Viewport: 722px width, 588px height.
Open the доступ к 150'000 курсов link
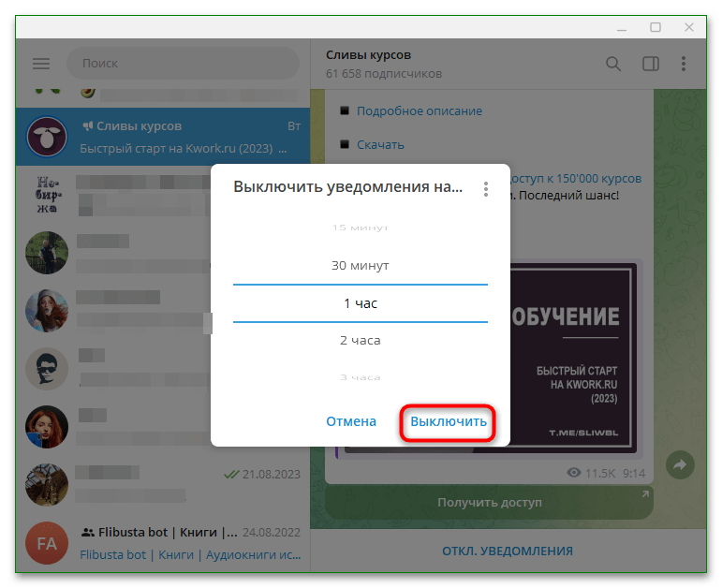pos(576,179)
